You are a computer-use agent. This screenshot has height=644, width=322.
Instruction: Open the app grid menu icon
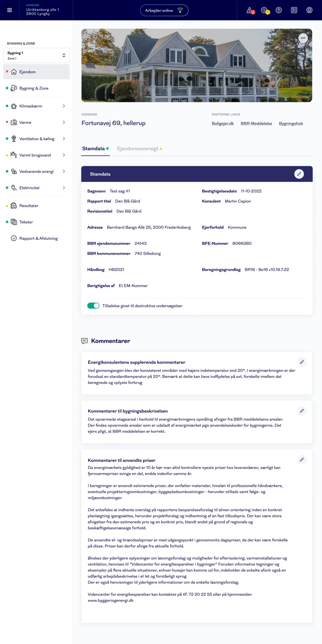10,10
